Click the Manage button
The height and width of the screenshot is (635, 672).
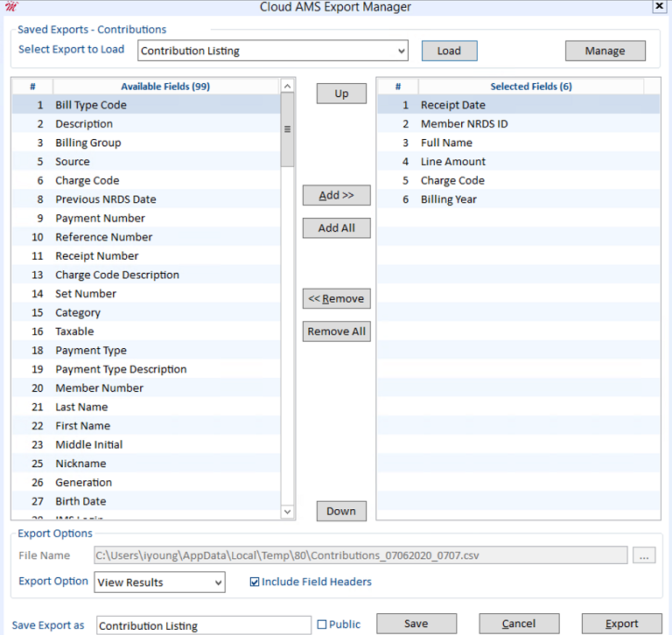pyautogui.click(x=605, y=51)
